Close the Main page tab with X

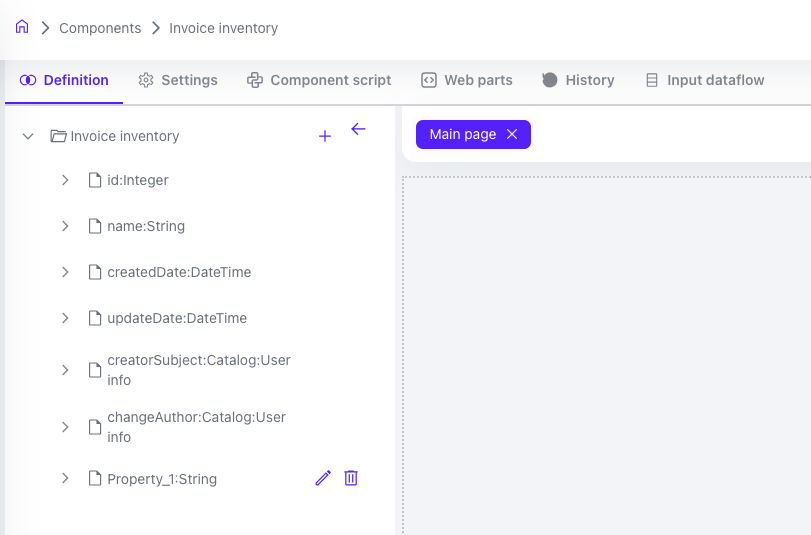(512, 134)
